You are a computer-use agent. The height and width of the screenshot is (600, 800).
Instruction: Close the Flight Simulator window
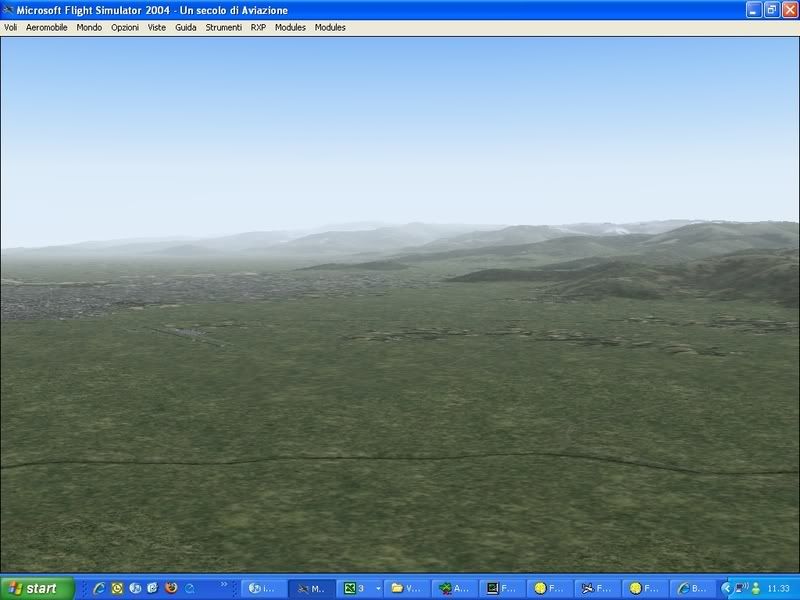click(790, 10)
